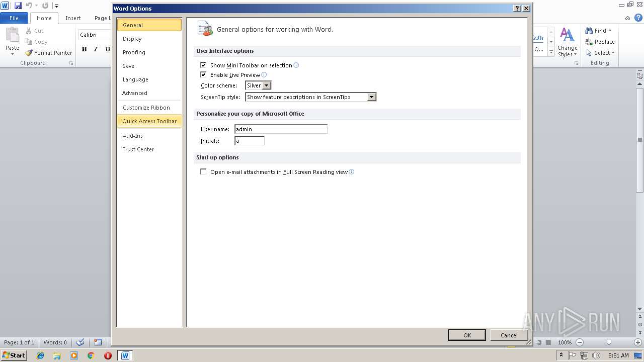Click the Find binoculars icon
The height and width of the screenshot is (362, 644).
point(589,31)
